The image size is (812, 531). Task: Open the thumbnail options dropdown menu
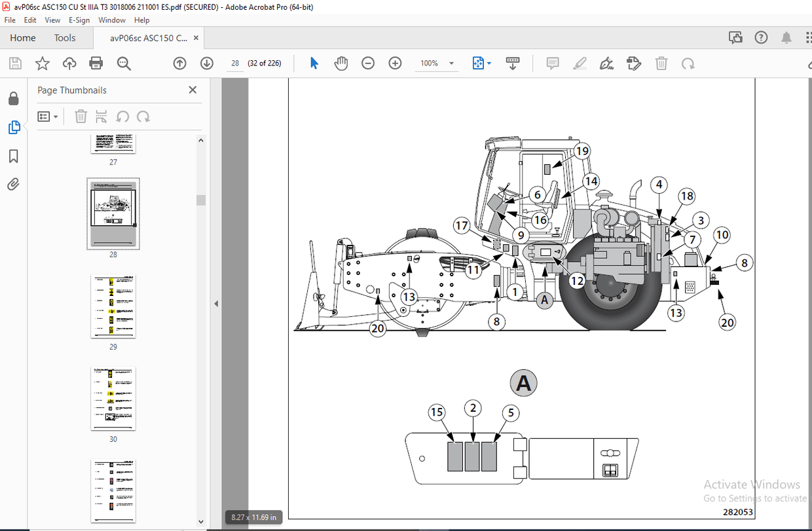[46, 116]
